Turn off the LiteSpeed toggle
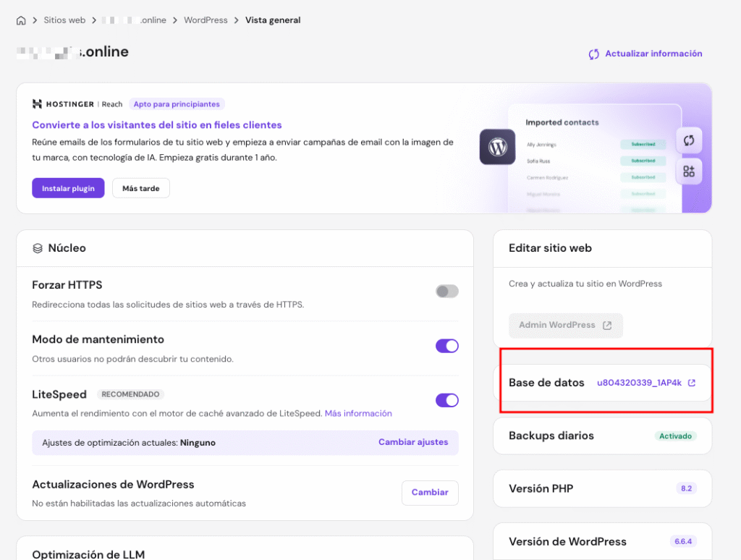Screen dimensions: 741x560 click(x=447, y=400)
